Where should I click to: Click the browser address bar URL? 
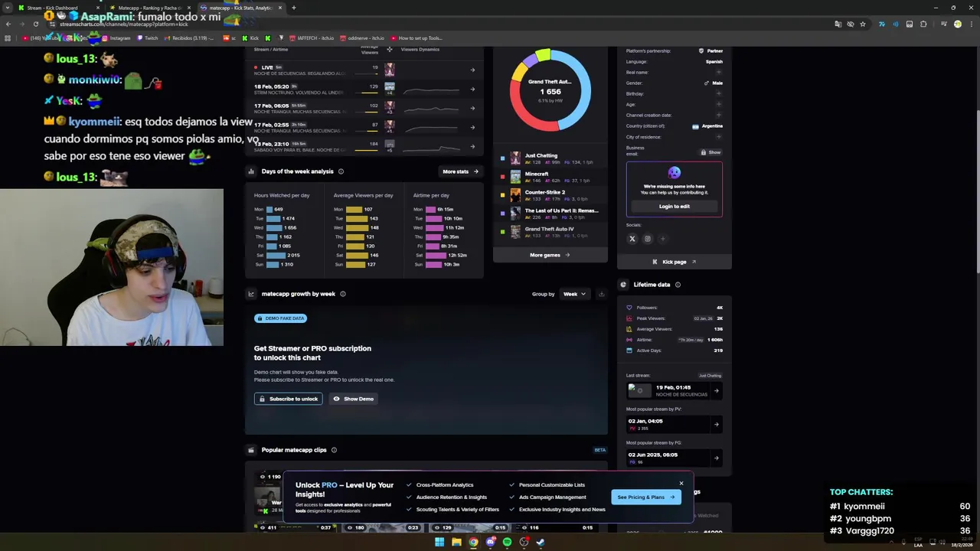[123, 24]
